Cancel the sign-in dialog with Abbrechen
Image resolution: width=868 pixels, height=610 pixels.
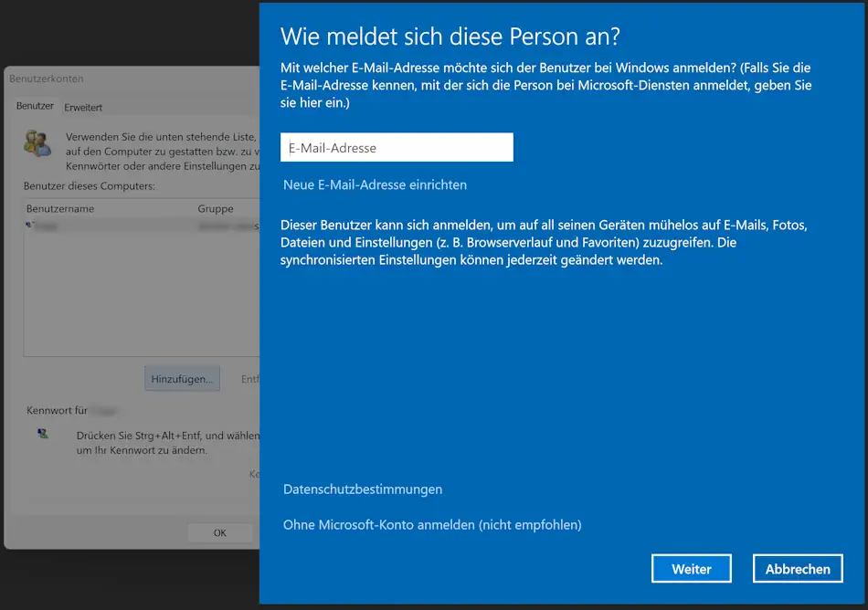point(798,568)
